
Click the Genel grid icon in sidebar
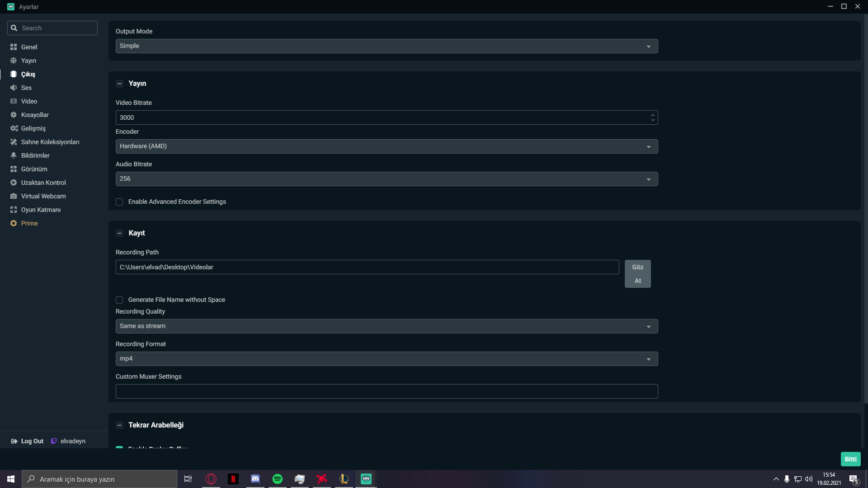point(14,47)
